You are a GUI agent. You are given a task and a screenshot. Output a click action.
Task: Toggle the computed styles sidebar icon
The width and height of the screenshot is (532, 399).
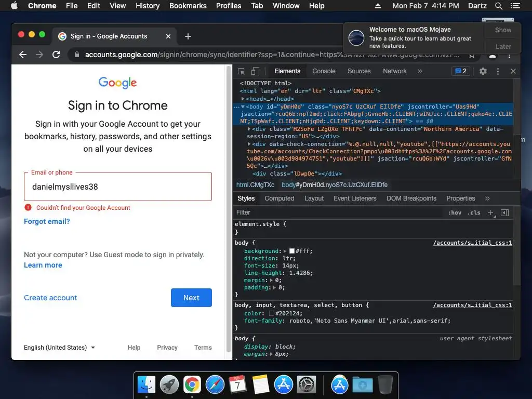(504, 212)
